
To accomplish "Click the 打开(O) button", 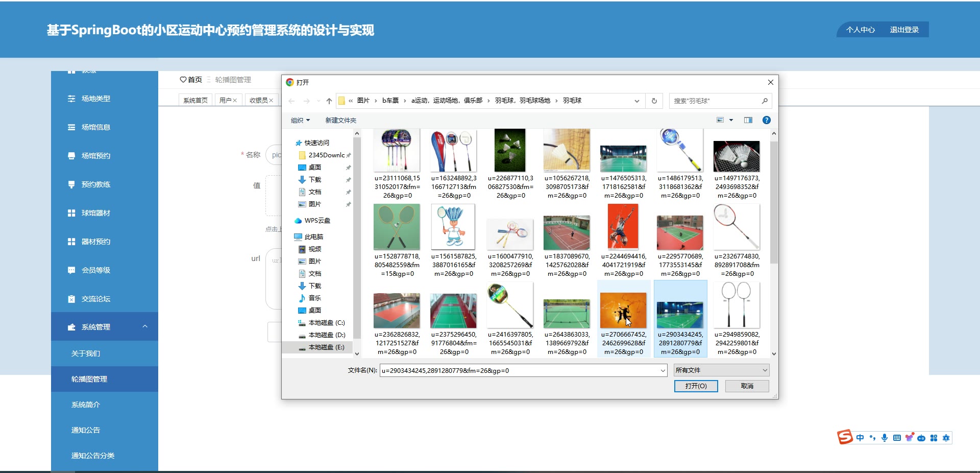I will 696,386.
